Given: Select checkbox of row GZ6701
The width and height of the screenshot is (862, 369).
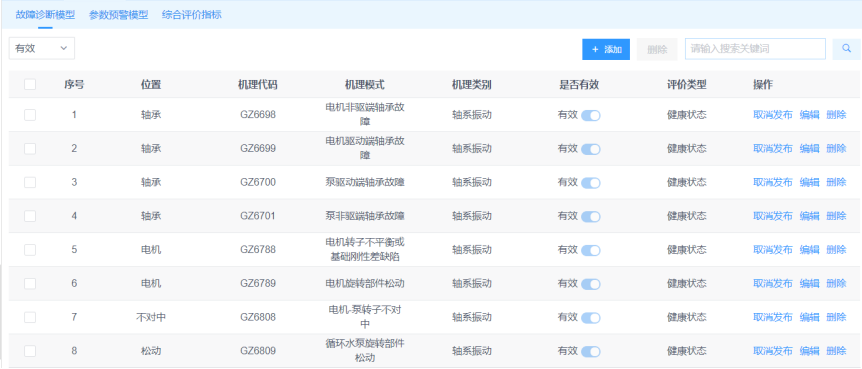Looking at the screenshot, I should 30,216.
